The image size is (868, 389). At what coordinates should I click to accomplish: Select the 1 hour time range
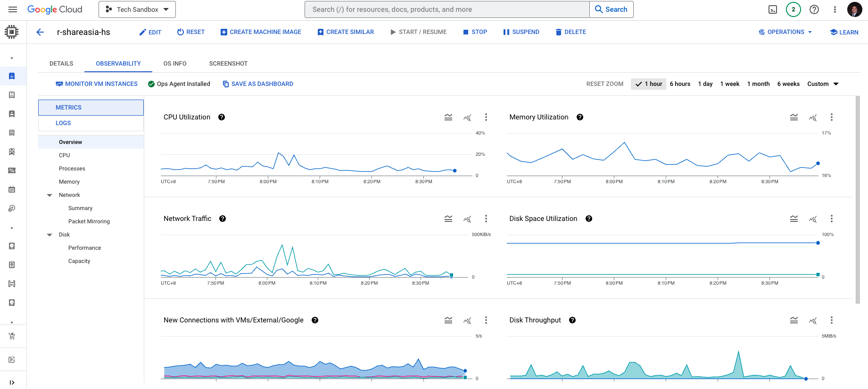pos(648,84)
